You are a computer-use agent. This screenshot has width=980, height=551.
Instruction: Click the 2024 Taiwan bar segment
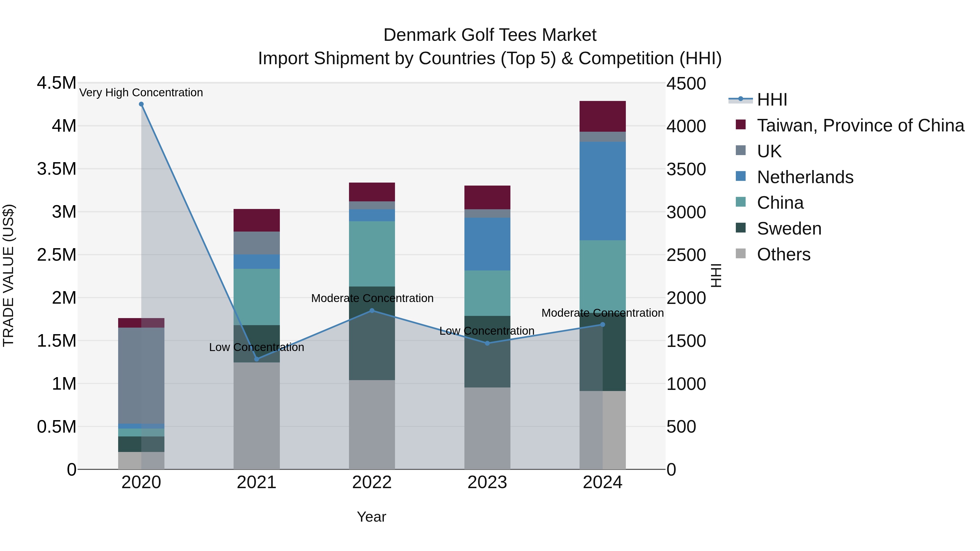tap(603, 116)
